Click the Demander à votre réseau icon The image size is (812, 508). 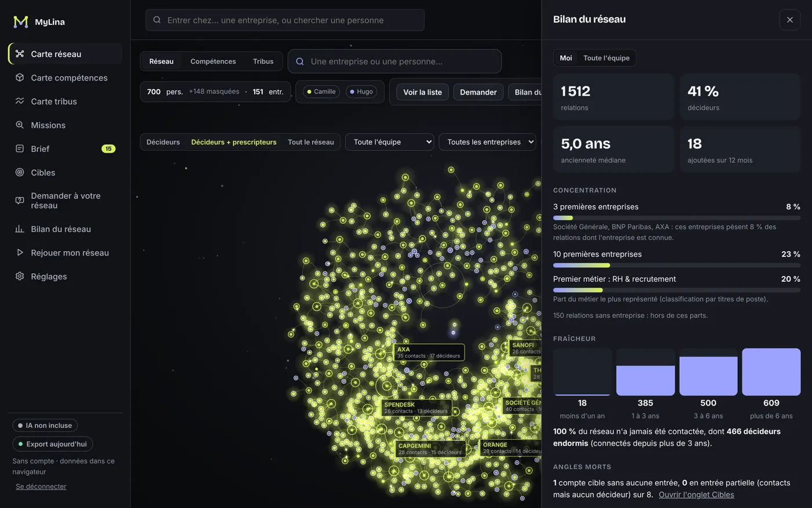[20, 201]
